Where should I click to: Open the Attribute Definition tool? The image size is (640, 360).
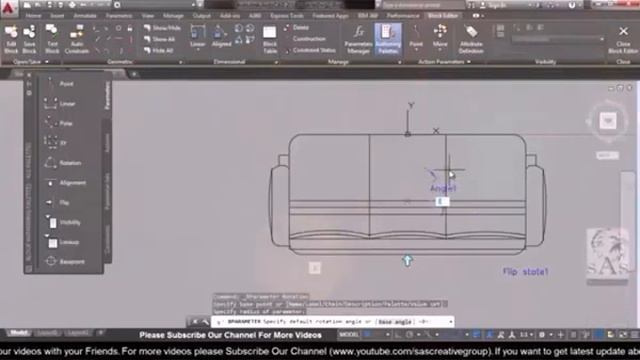471,39
